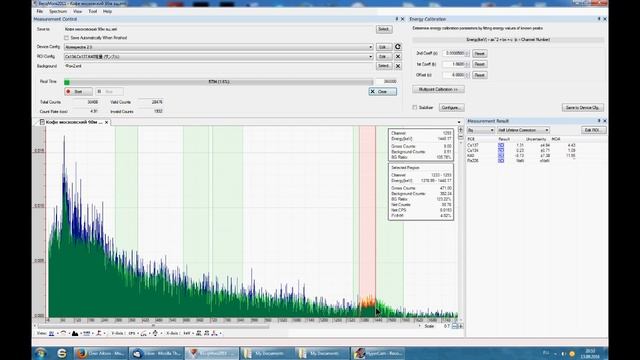Pin the Measurement Result panel
640x360 pixels.
[x=599, y=121]
